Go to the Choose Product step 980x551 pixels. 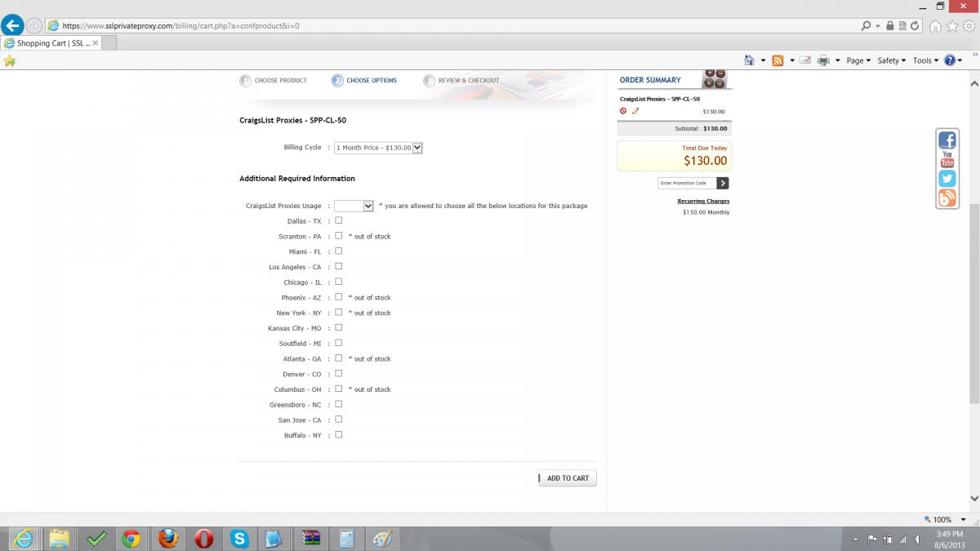274,80
